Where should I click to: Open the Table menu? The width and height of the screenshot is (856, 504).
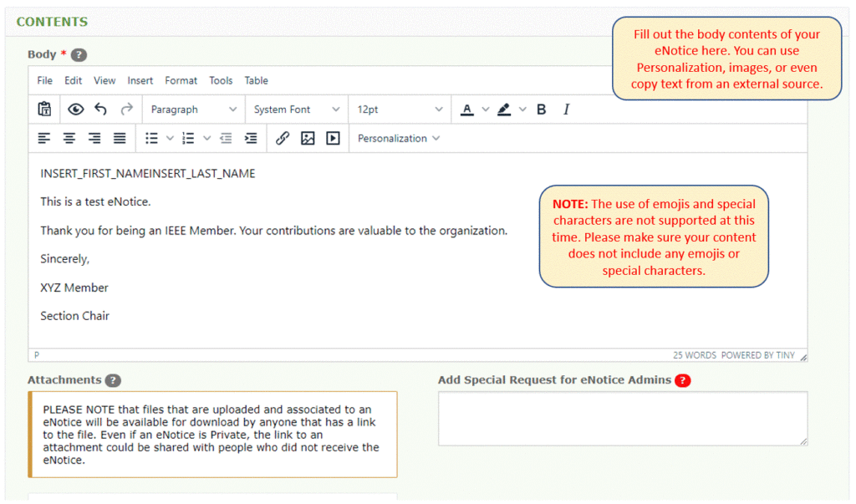[x=256, y=80]
